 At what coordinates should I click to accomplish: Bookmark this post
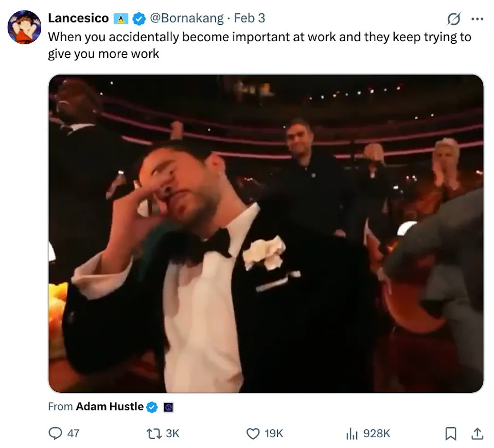451,434
